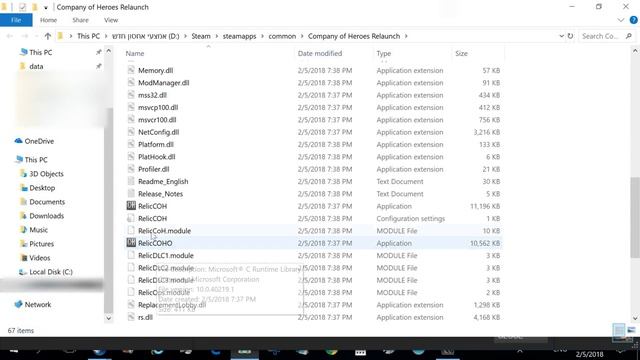
Task: Select the Platform.dll file icon
Action: 131,144
